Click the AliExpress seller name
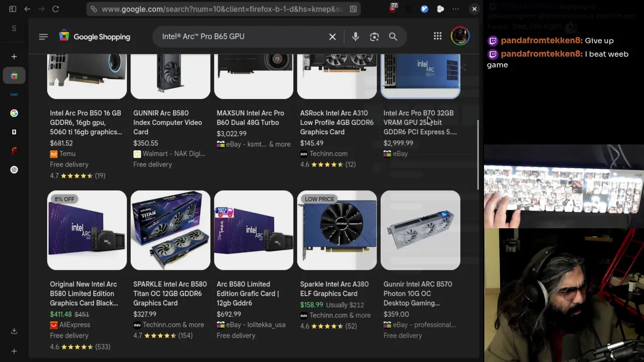Screen dimensions: 644x362 point(75,325)
